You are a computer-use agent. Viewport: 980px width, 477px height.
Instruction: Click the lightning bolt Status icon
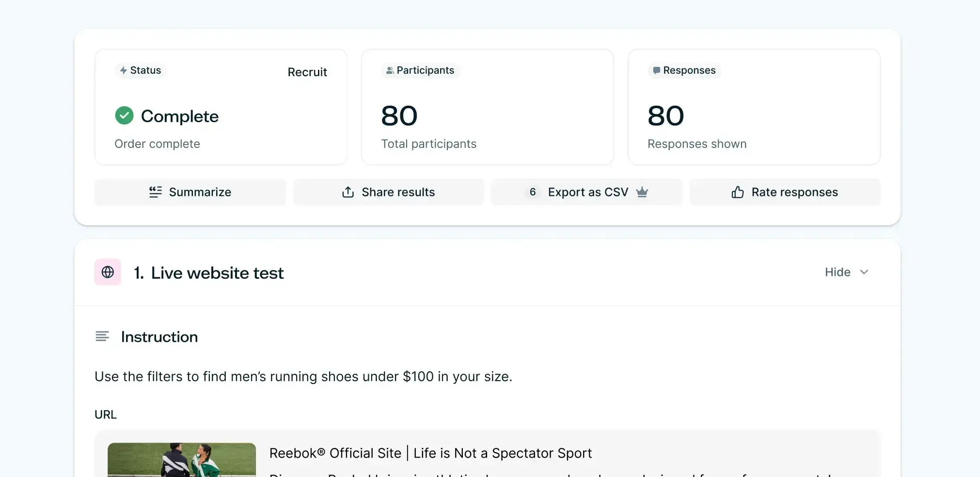pyautogui.click(x=124, y=70)
